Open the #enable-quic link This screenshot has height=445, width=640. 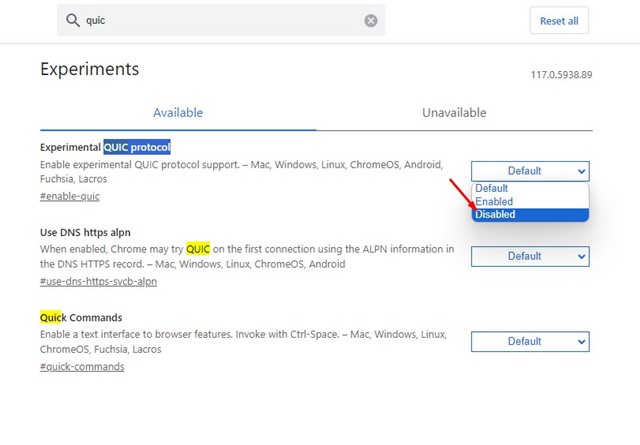pyautogui.click(x=70, y=196)
